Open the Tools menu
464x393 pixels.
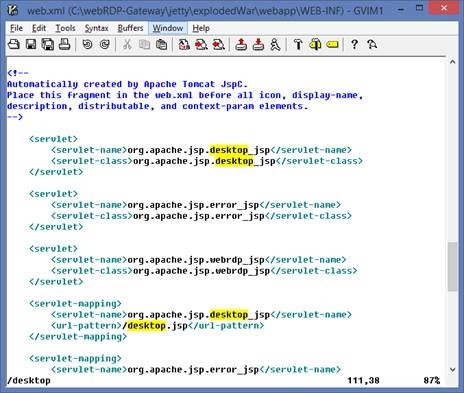(65, 28)
